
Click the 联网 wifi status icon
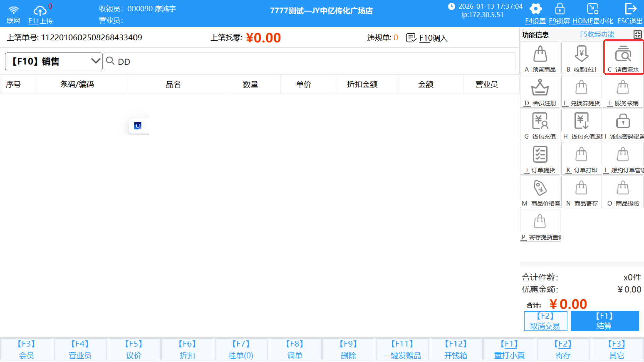point(13,10)
